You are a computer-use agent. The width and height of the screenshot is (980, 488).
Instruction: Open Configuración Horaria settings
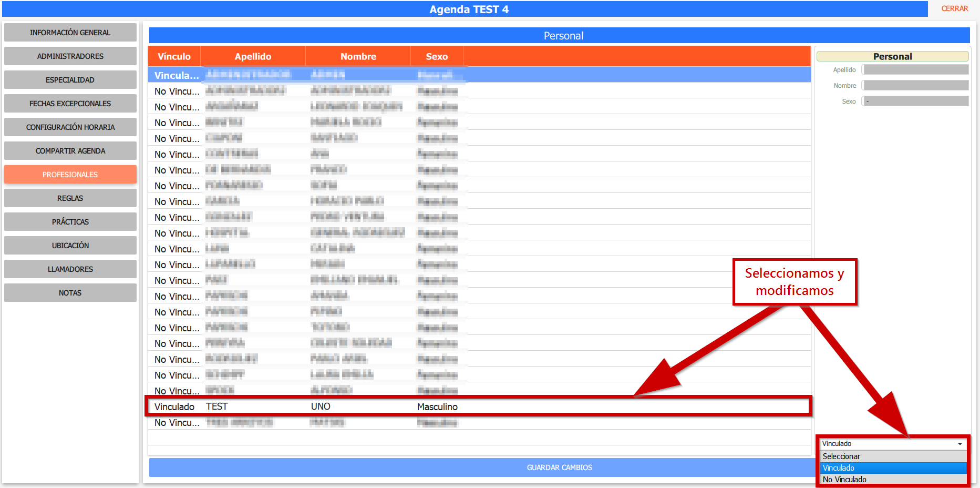pyautogui.click(x=70, y=127)
